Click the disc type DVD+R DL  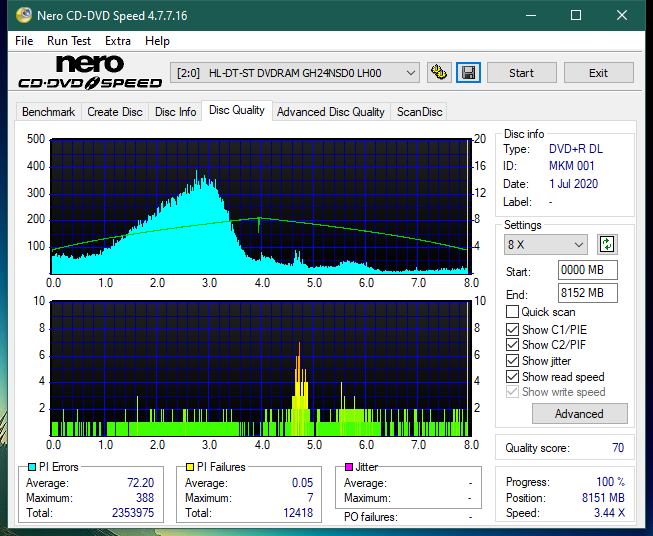pos(576,149)
